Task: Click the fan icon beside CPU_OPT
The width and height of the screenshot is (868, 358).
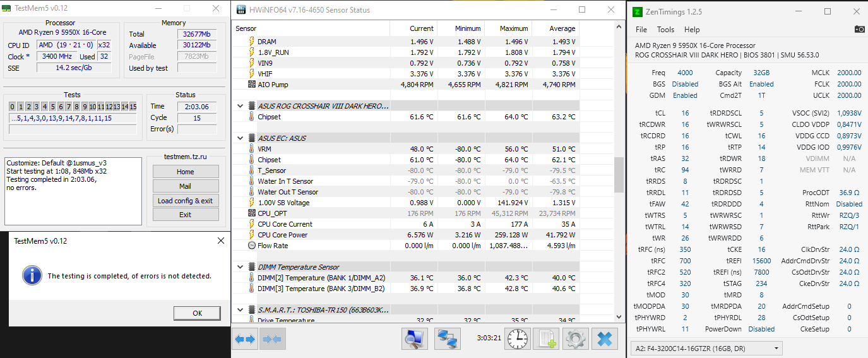Action: [x=251, y=213]
